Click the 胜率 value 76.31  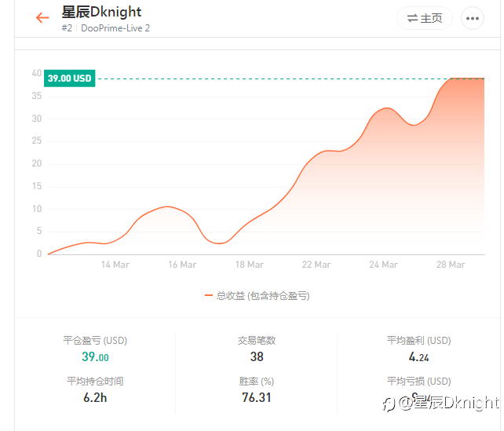coord(257,397)
